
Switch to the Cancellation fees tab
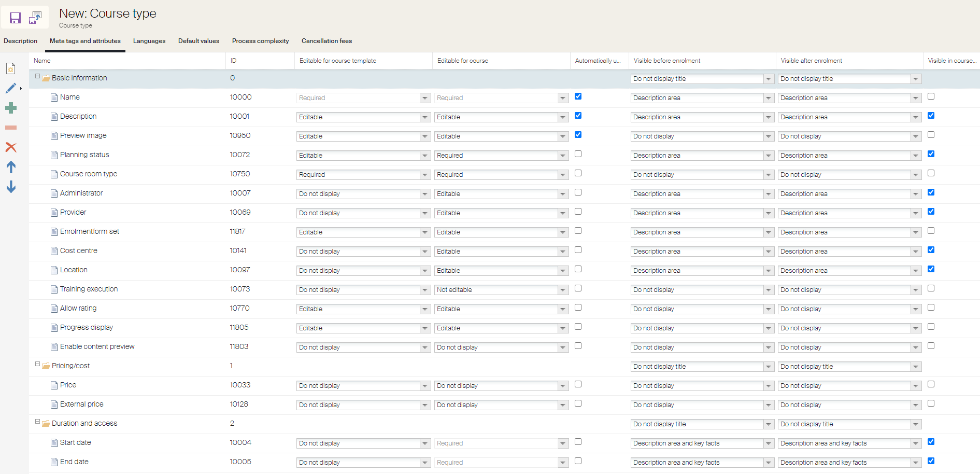pyautogui.click(x=326, y=41)
